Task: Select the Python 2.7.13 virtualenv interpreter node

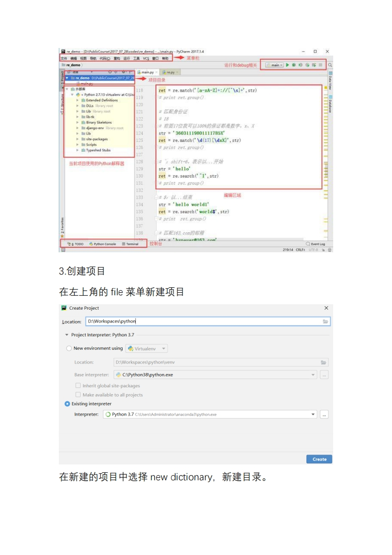Action: [105, 95]
